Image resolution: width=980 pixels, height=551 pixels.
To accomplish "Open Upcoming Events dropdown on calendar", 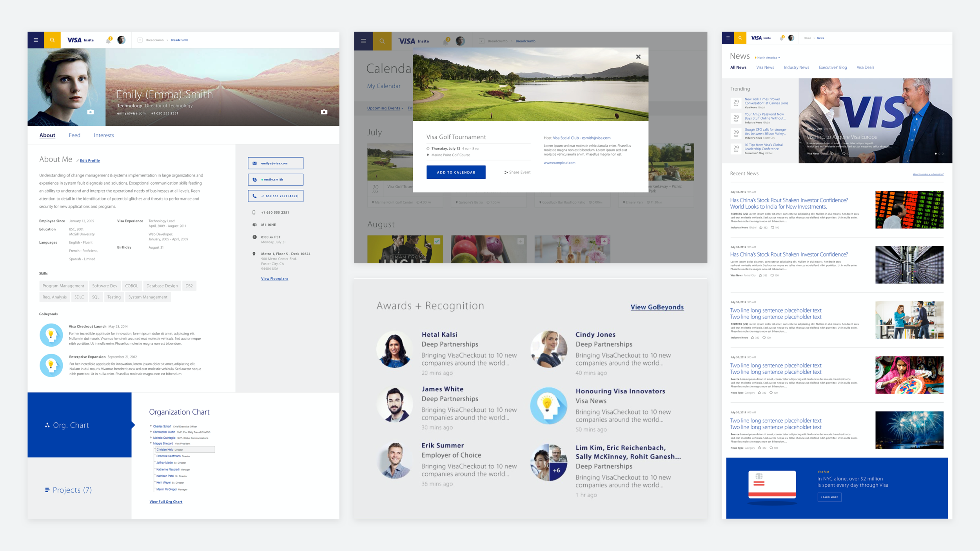I will (x=385, y=108).
